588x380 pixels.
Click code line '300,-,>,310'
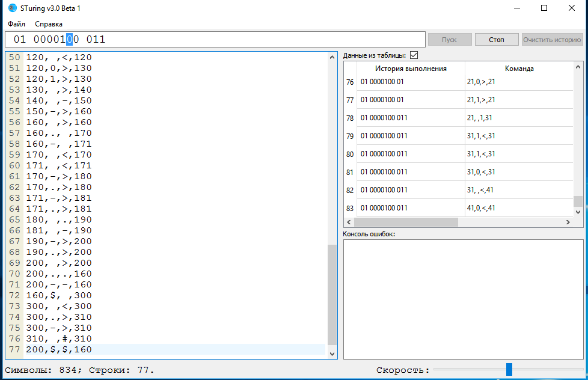pos(59,328)
